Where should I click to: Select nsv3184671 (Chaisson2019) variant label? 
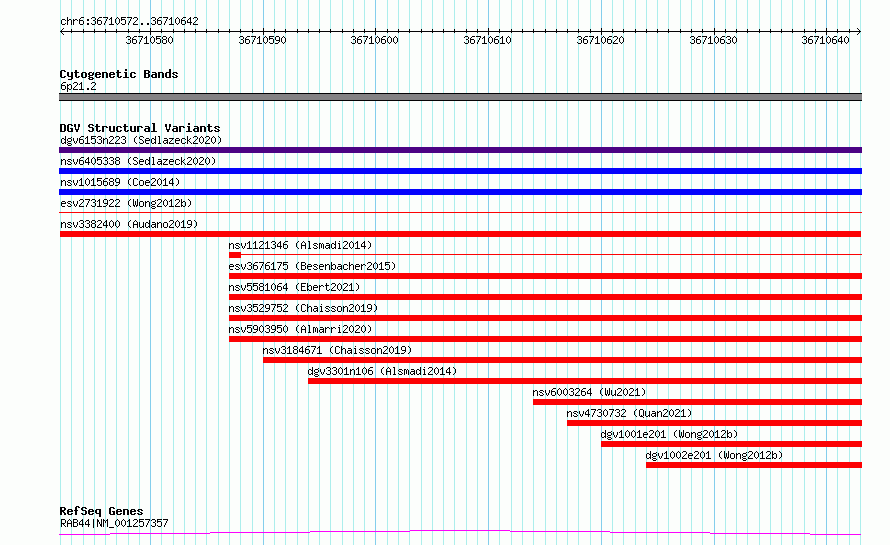[337, 350]
